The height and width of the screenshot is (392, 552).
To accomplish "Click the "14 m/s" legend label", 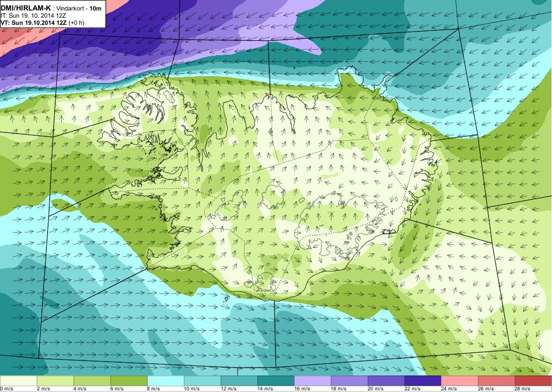I will pos(266,389).
